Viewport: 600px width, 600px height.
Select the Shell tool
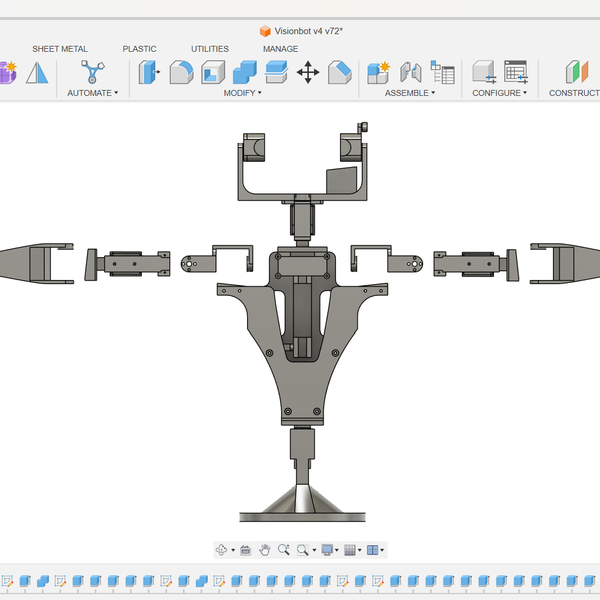[x=213, y=72]
